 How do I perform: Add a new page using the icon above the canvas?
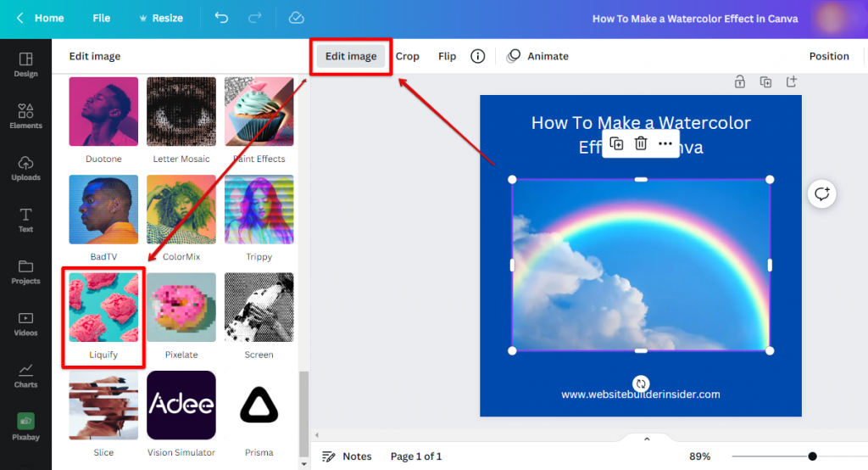[792, 82]
